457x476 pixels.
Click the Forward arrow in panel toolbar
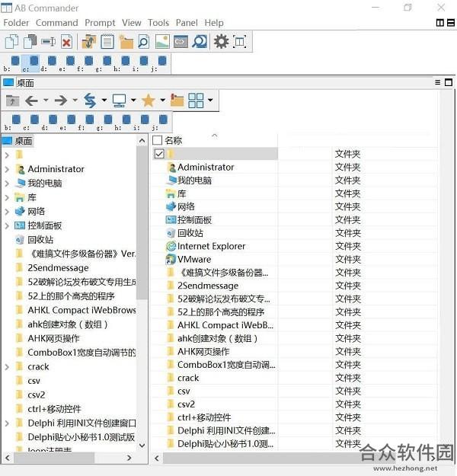tap(61, 101)
